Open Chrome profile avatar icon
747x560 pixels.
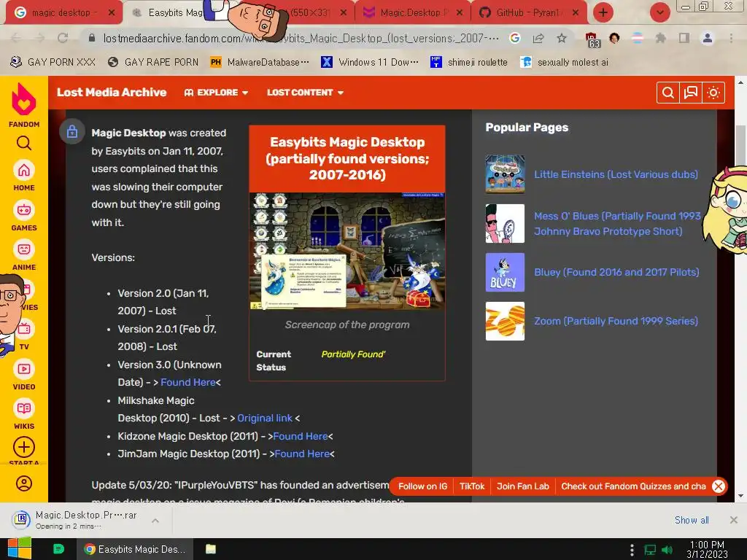[x=708, y=38]
